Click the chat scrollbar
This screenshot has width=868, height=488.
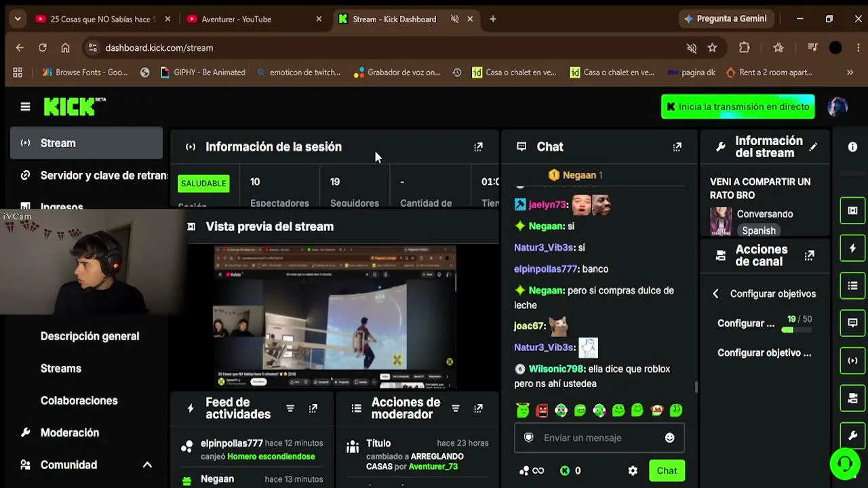coord(696,387)
